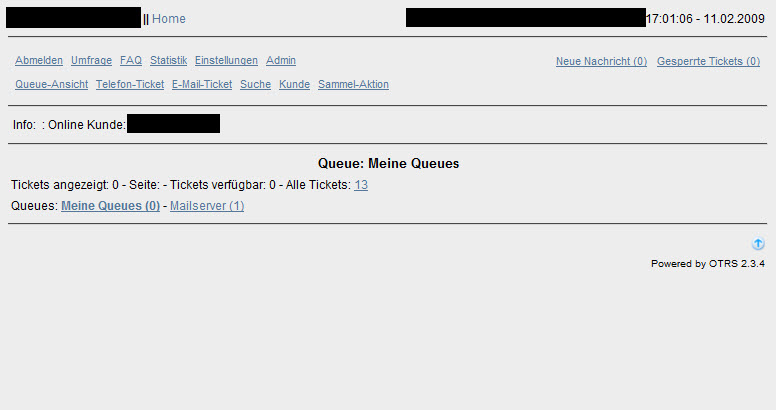Click the blue up-arrow top-of-page icon

pos(758,244)
